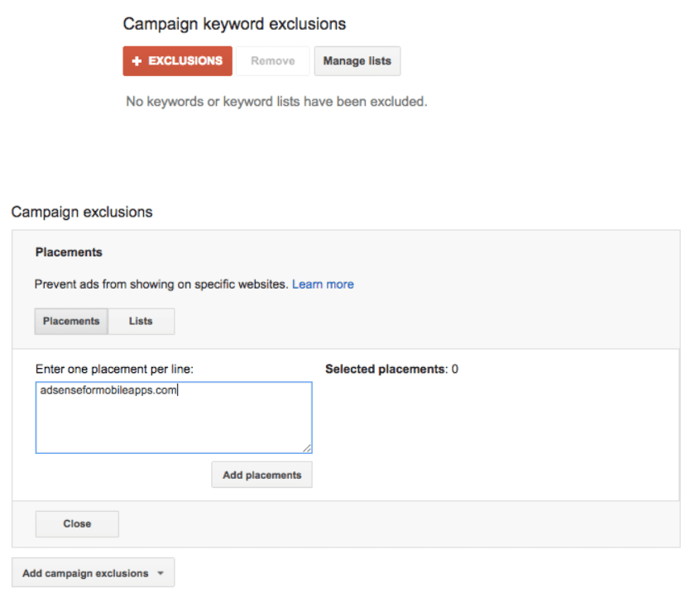The height and width of the screenshot is (597, 700).
Task: Open Manage lists
Action: click(357, 61)
